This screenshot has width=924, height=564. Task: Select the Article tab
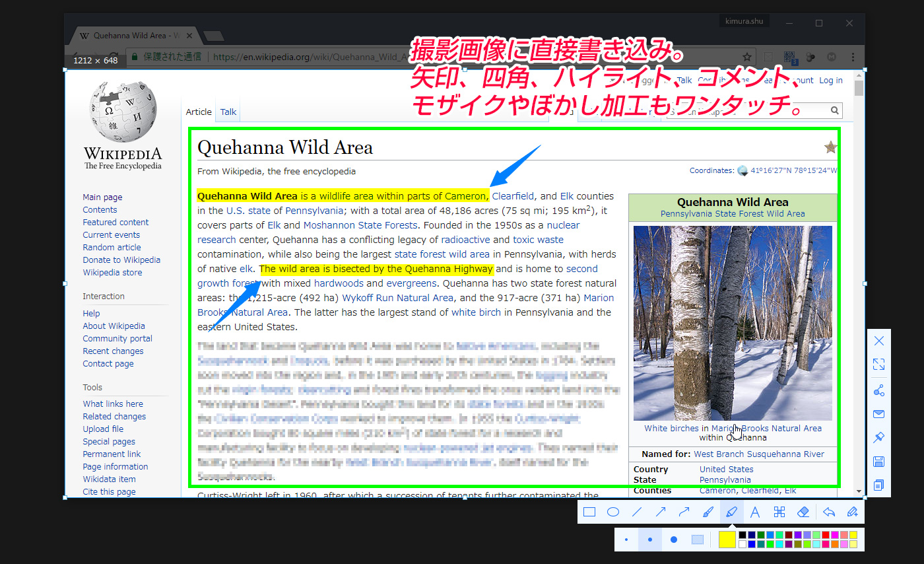pyautogui.click(x=199, y=112)
